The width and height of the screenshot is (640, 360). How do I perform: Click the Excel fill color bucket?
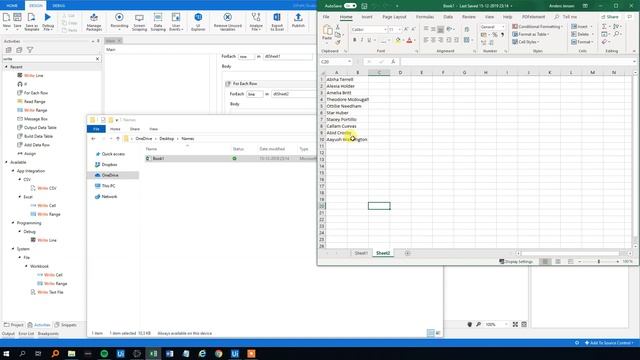pyautogui.click(x=398, y=40)
